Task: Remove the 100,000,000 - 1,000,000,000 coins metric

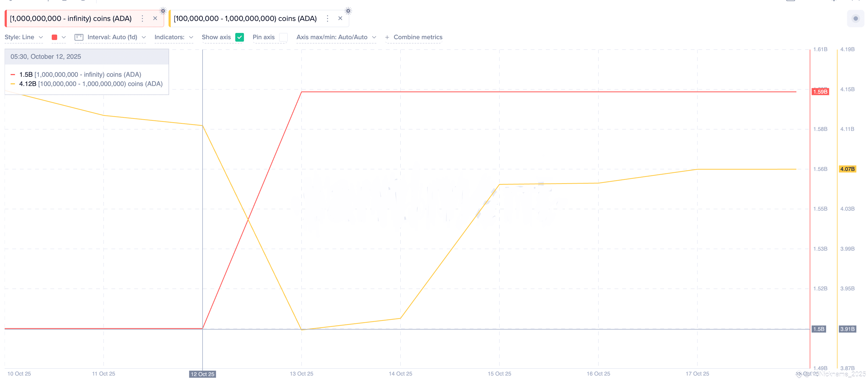Action: 340,19
